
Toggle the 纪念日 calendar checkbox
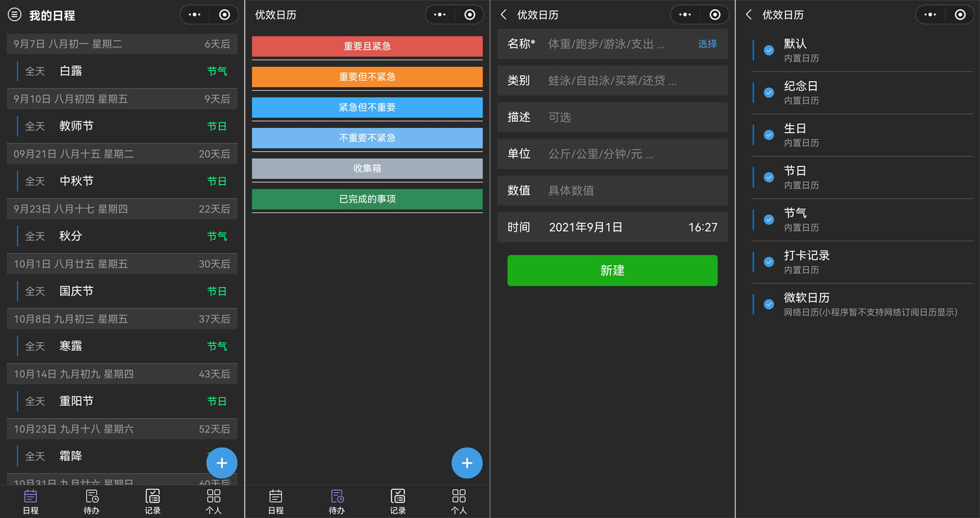click(769, 93)
